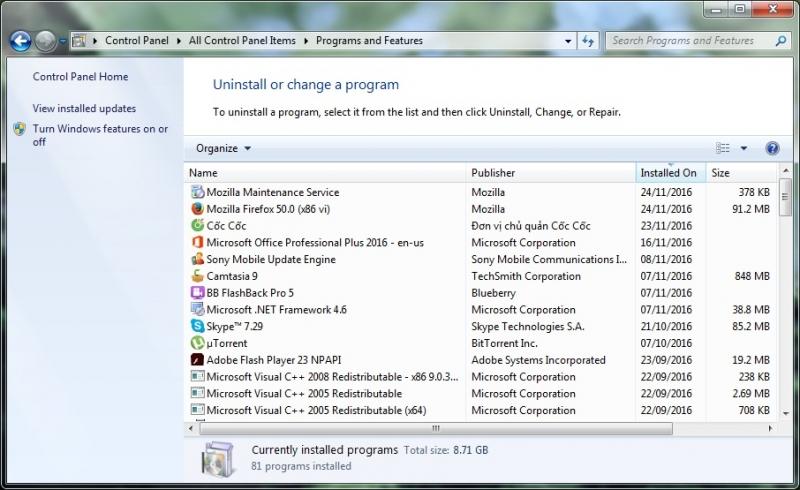
Task: Click the Back navigation arrow button
Action: (x=20, y=41)
